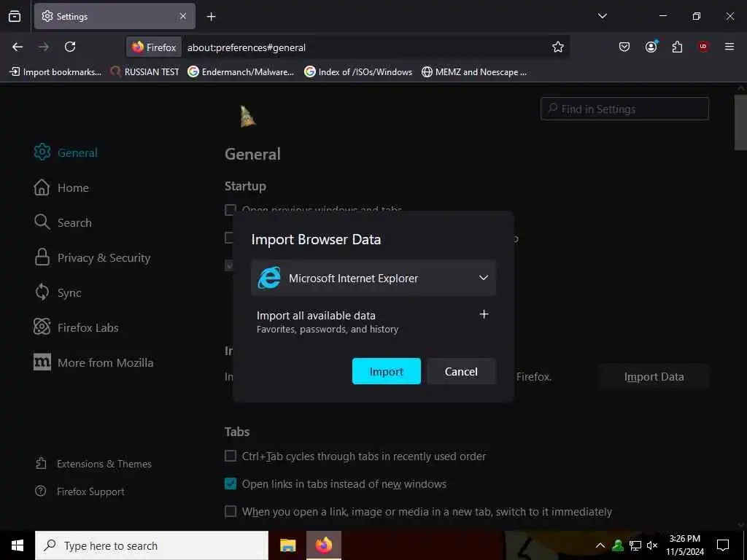Open a new tab with plus button
This screenshot has width=747, height=560.
click(x=211, y=17)
